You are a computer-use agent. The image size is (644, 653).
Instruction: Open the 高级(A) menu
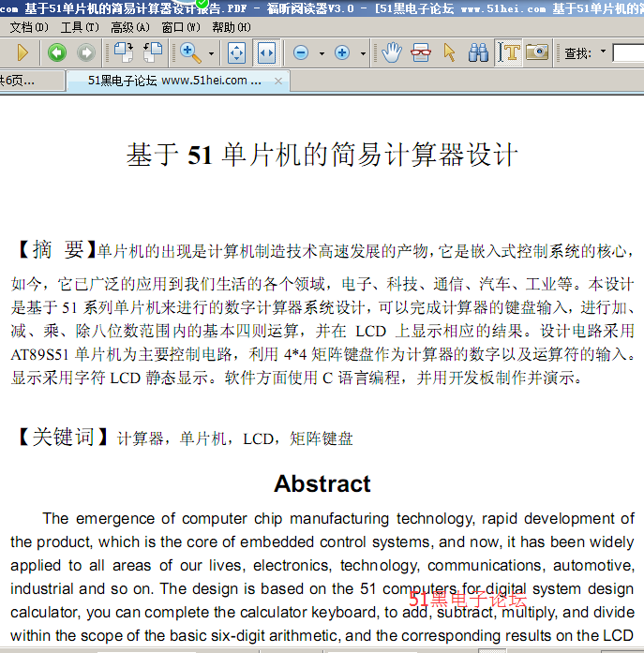pos(130,27)
